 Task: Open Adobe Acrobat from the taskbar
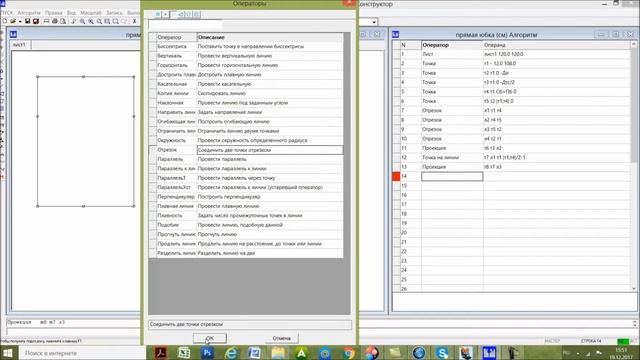click(161, 353)
